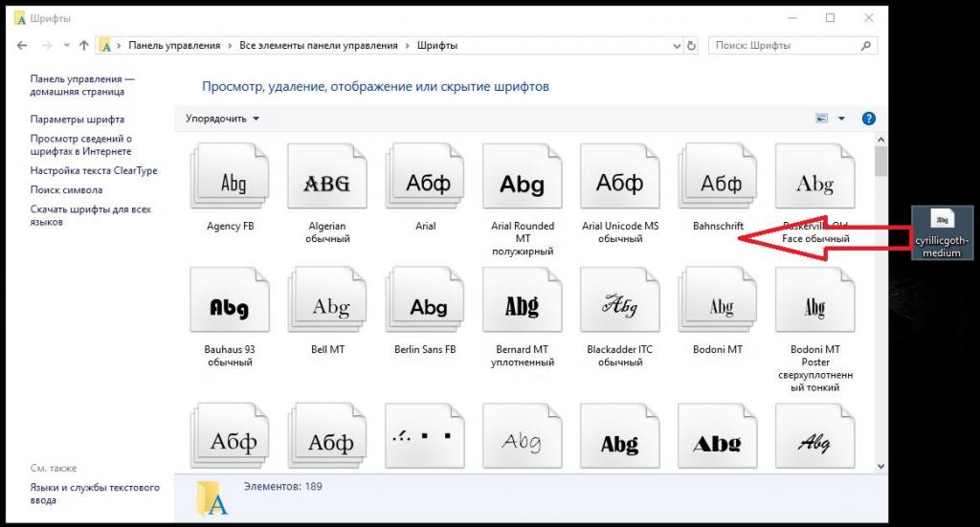Image resolution: width=980 pixels, height=527 pixels.
Task: Click the Элементов: 189 status text
Action: (x=283, y=487)
